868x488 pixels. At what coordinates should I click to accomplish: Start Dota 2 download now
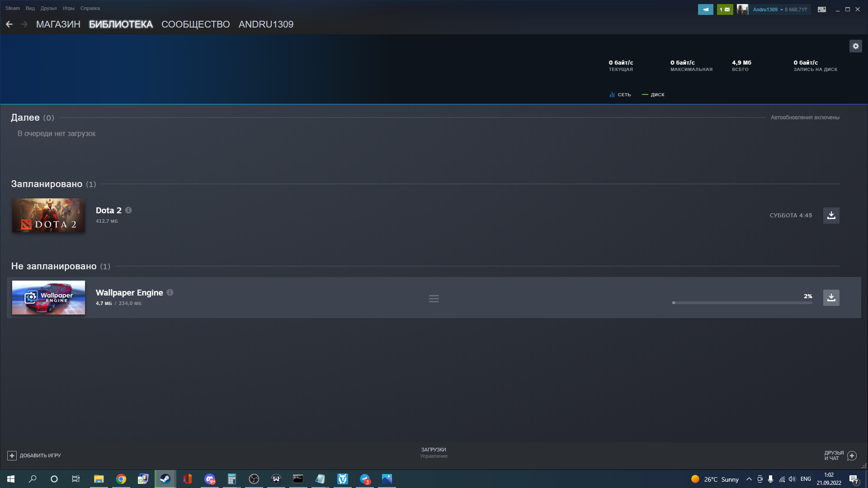click(831, 216)
